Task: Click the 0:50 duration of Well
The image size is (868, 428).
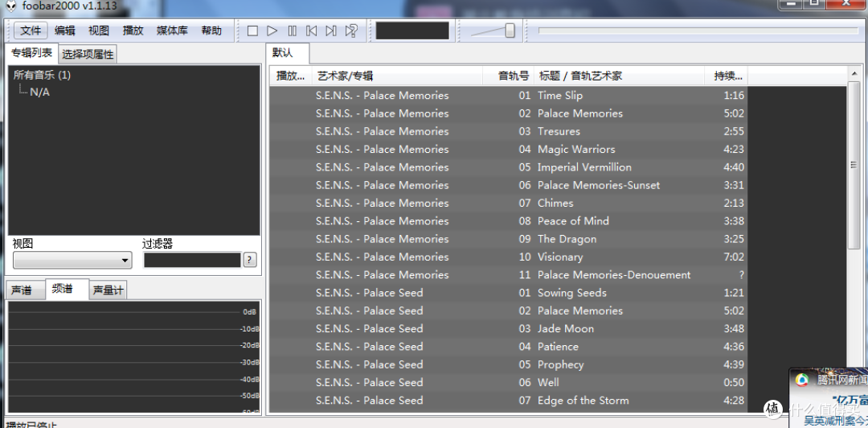Action: 734,382
